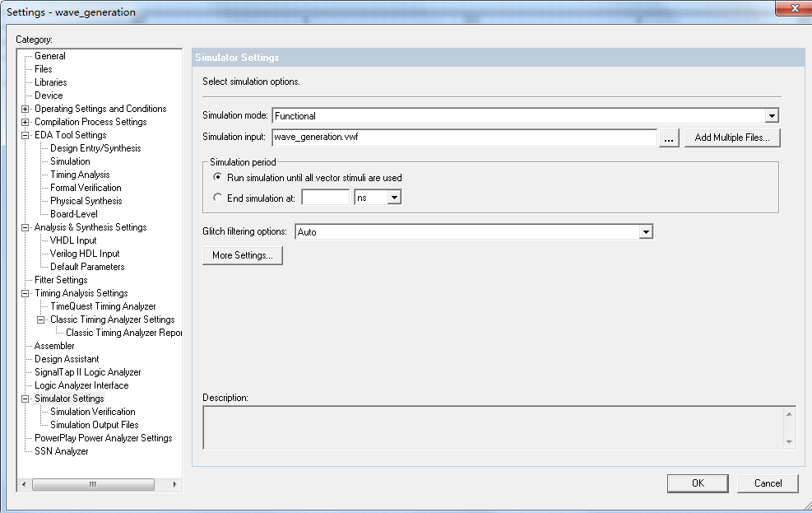This screenshot has width=812, height=513.
Task: Open Simulation Output Files item
Action: point(95,425)
